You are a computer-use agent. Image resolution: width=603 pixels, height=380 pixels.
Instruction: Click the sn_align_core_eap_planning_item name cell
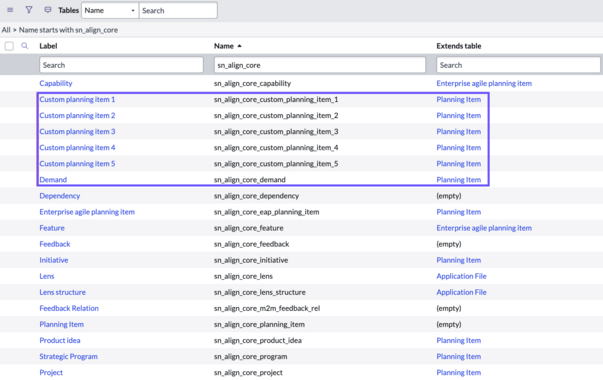pyautogui.click(x=267, y=212)
